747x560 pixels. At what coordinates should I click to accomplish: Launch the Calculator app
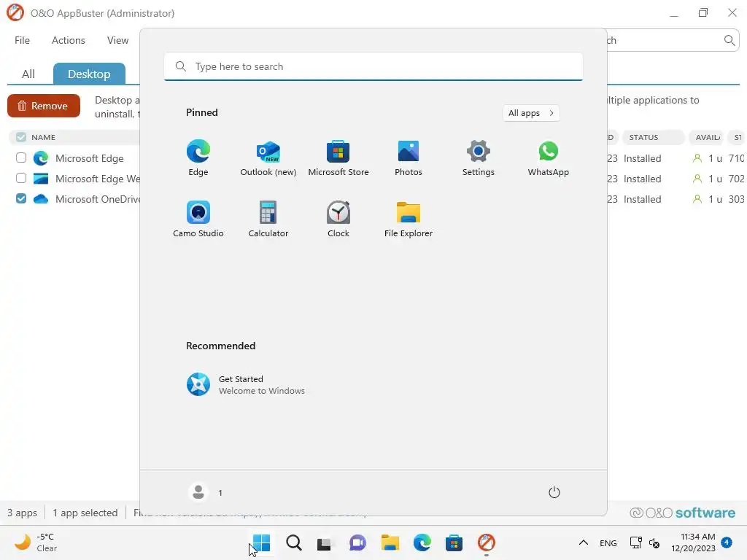tap(268, 219)
